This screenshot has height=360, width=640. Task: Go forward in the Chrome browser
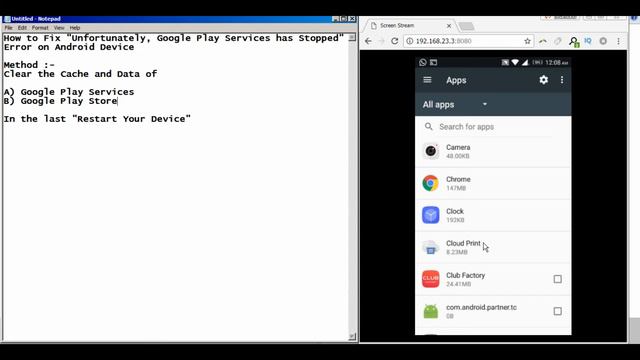[x=382, y=41]
